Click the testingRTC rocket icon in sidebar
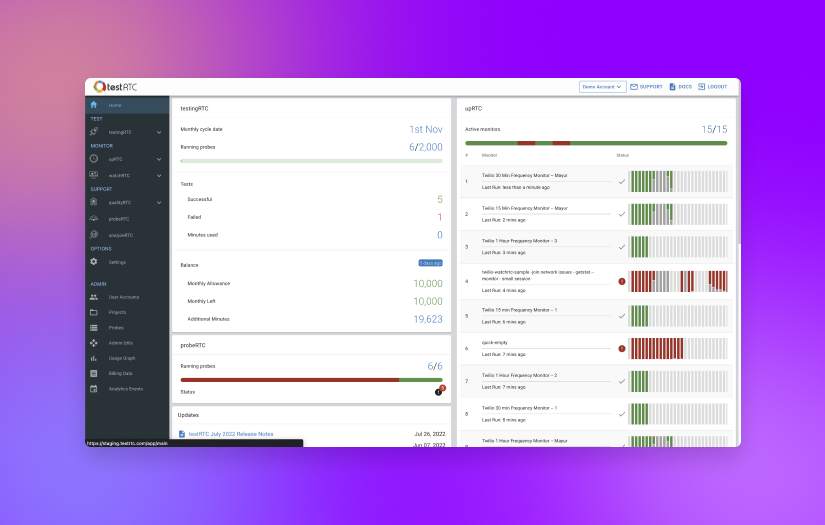This screenshot has width=825, height=525. point(94,132)
